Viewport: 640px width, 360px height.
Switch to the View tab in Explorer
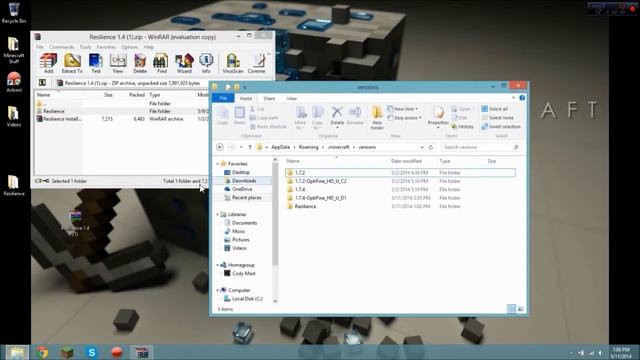[291, 98]
